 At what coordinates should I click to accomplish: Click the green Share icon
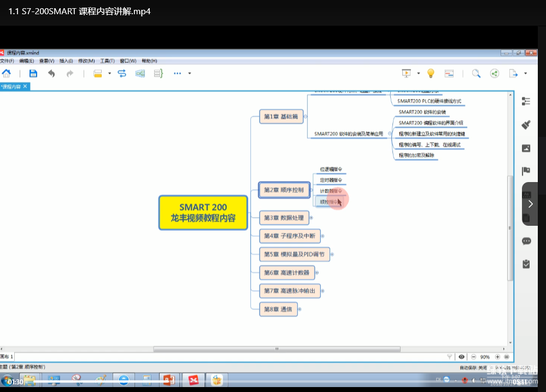pyautogui.click(x=495, y=73)
